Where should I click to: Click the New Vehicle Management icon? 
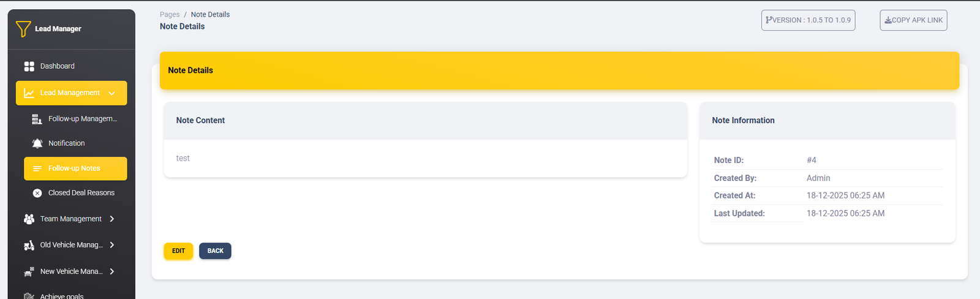click(x=29, y=271)
